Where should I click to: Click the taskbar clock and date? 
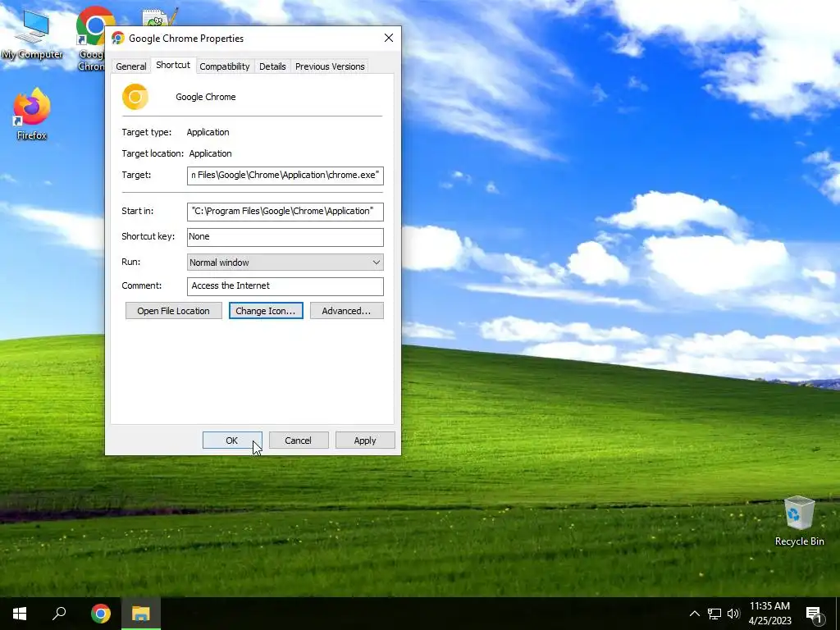pyautogui.click(x=769, y=614)
